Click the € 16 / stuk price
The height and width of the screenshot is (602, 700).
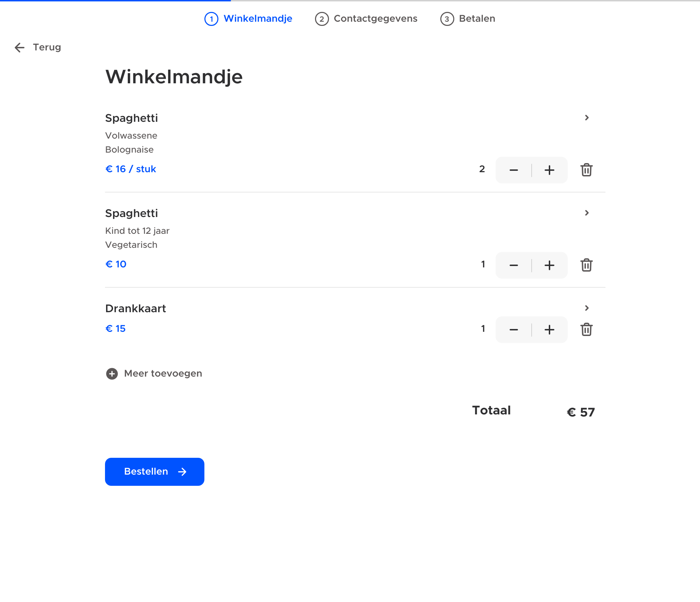131,169
